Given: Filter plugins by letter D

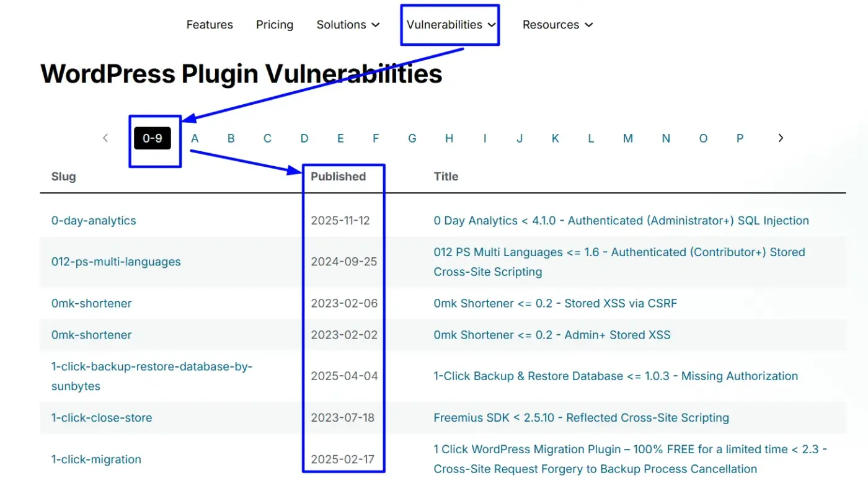Looking at the screenshot, I should click(x=304, y=138).
